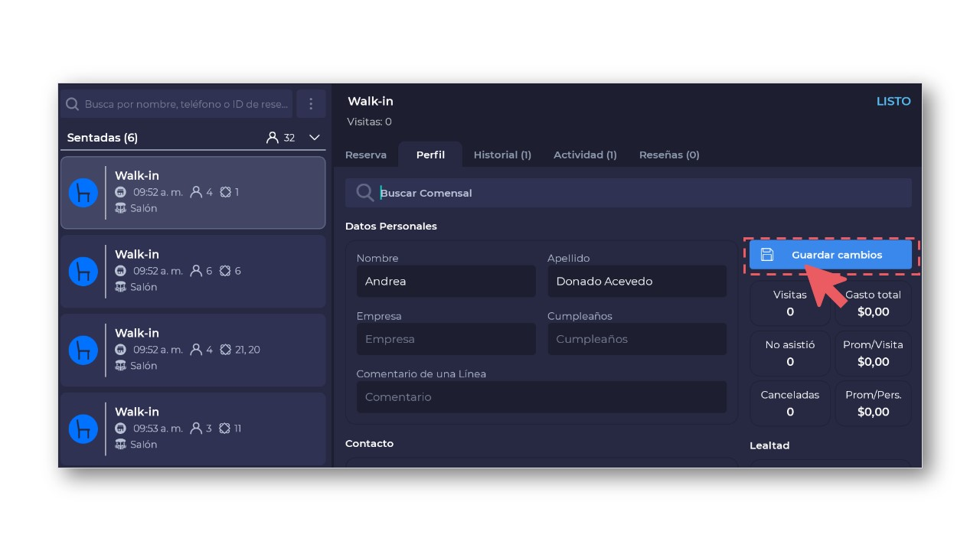Click the 09:53 a. m. time text
The image size is (980, 551).
click(158, 429)
